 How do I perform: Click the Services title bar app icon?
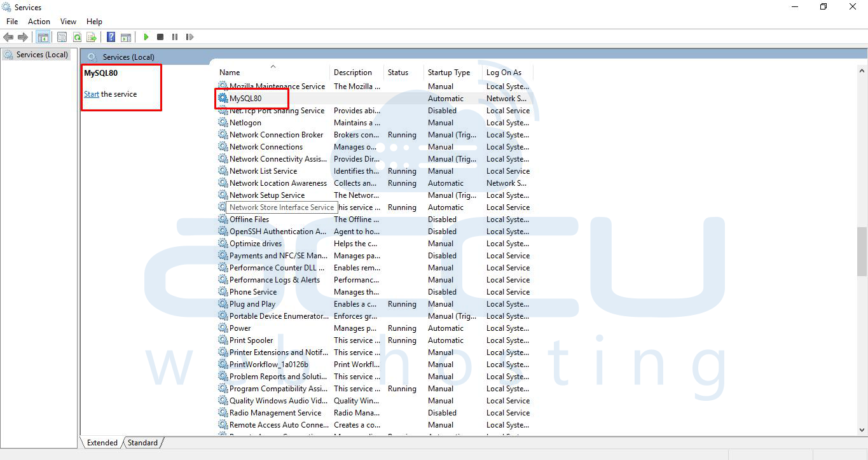coord(7,7)
